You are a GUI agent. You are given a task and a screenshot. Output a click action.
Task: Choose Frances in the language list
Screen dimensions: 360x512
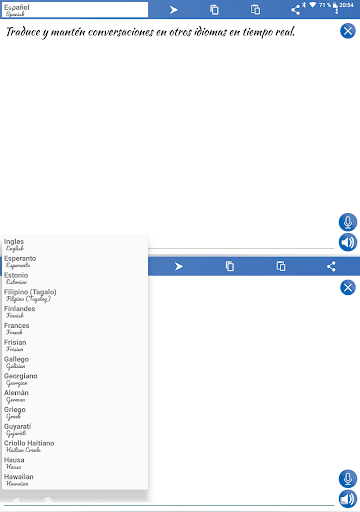pos(75,329)
